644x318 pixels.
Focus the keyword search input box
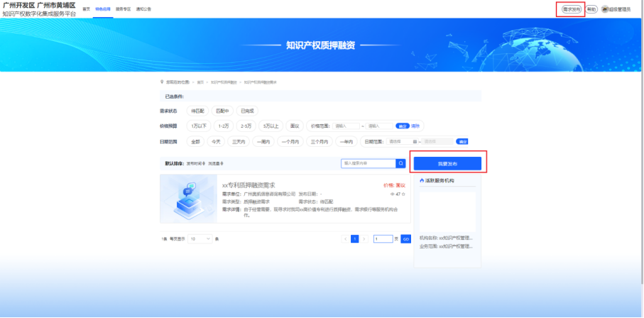point(369,163)
